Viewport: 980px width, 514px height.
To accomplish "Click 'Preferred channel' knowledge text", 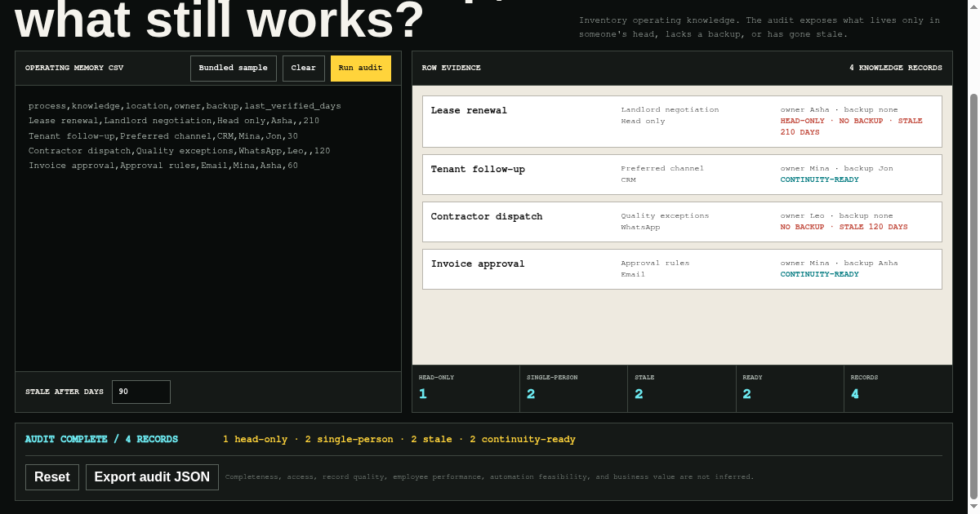I will [x=662, y=168].
